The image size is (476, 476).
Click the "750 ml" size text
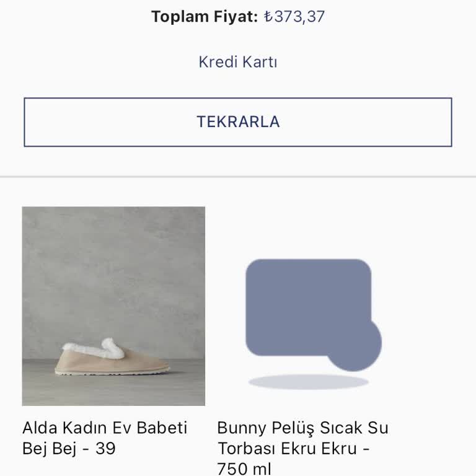(x=244, y=469)
